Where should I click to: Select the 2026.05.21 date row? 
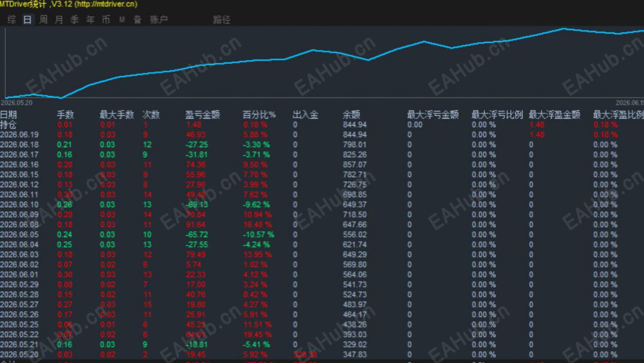click(x=19, y=345)
